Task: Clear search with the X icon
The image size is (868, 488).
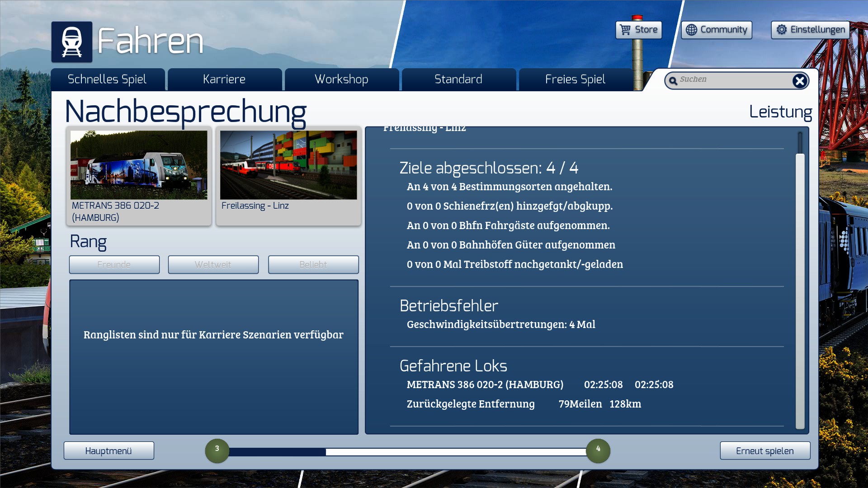Action: (799, 81)
